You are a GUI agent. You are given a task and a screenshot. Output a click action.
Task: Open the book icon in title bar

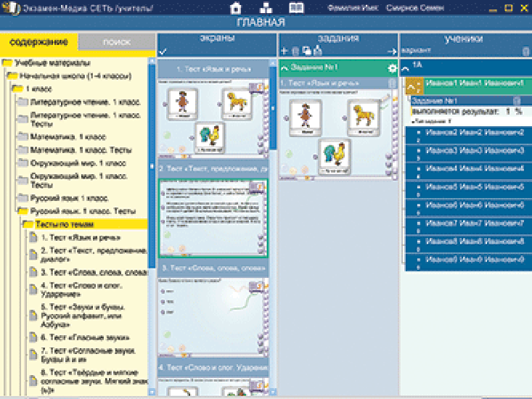[296, 8]
